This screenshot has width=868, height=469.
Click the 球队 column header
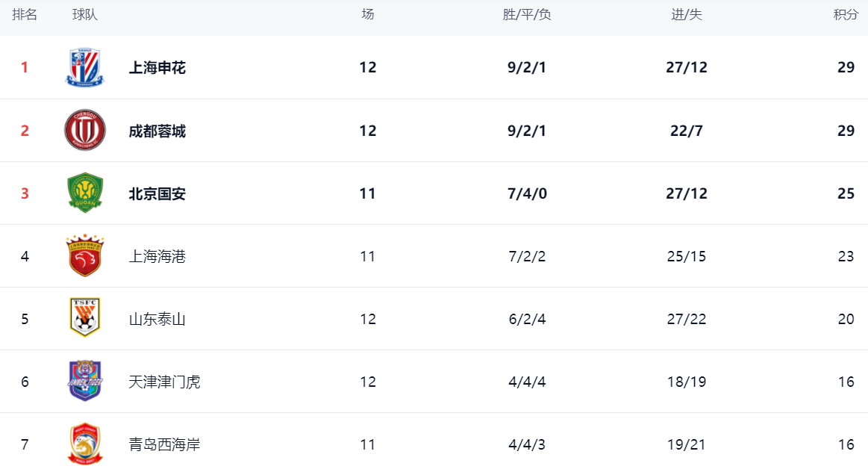84,15
